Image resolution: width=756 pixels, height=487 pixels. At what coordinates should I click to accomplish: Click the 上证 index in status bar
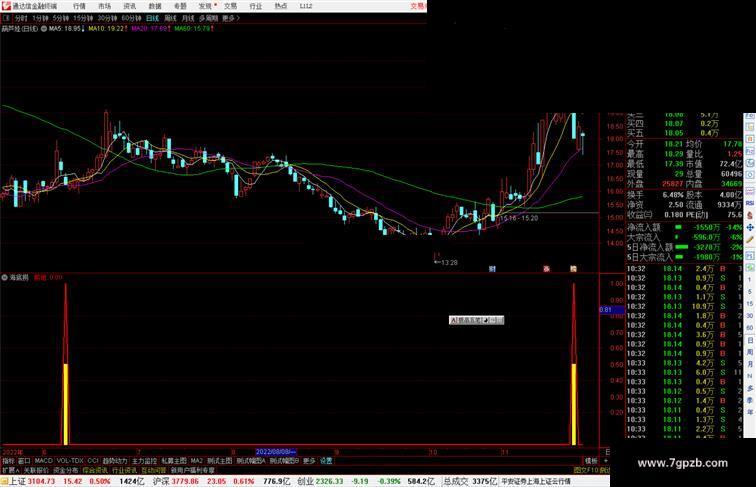point(18,481)
